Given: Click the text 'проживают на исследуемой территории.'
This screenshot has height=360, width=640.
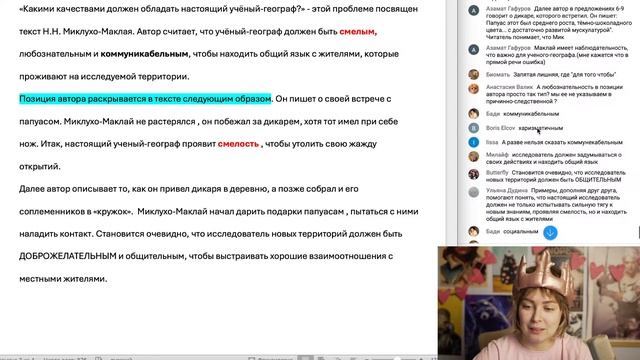Looking at the screenshot, I should pyautogui.click(x=104, y=76).
